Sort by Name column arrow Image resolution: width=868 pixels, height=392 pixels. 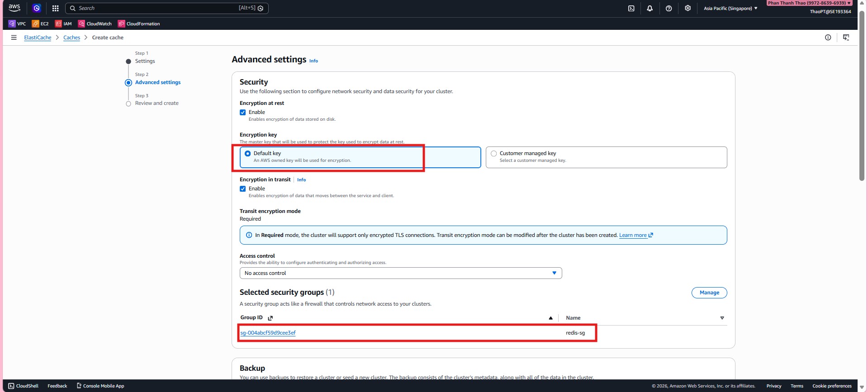click(722, 318)
